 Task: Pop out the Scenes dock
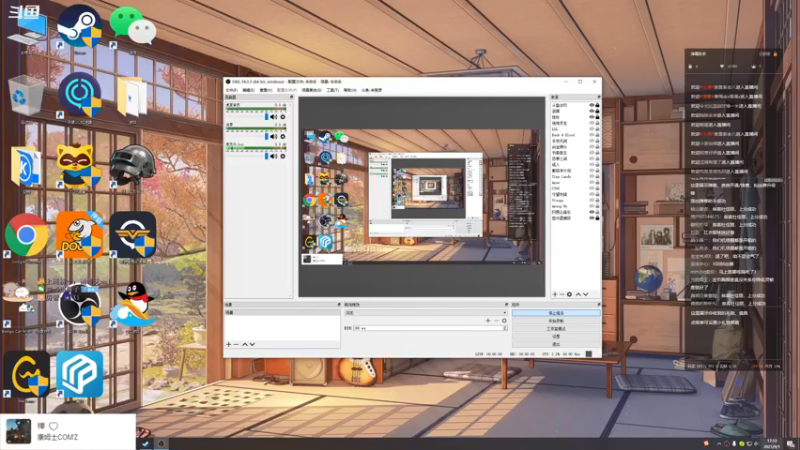click(339, 305)
